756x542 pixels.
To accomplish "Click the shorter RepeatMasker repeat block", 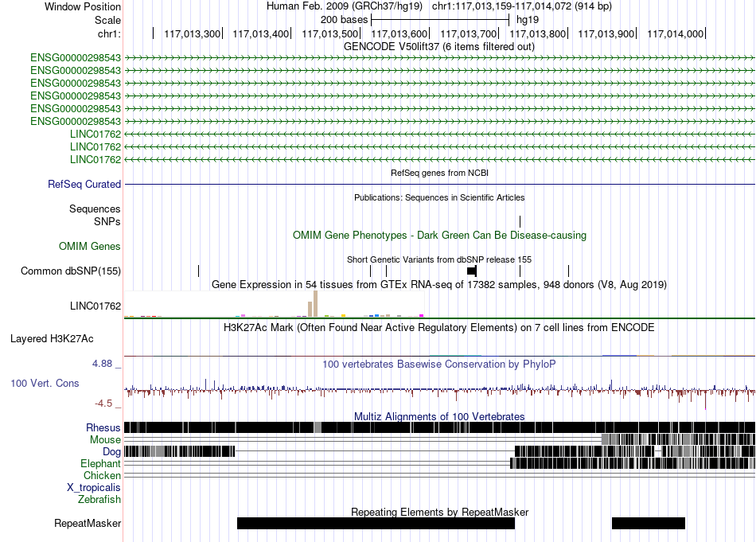I will point(649,523).
